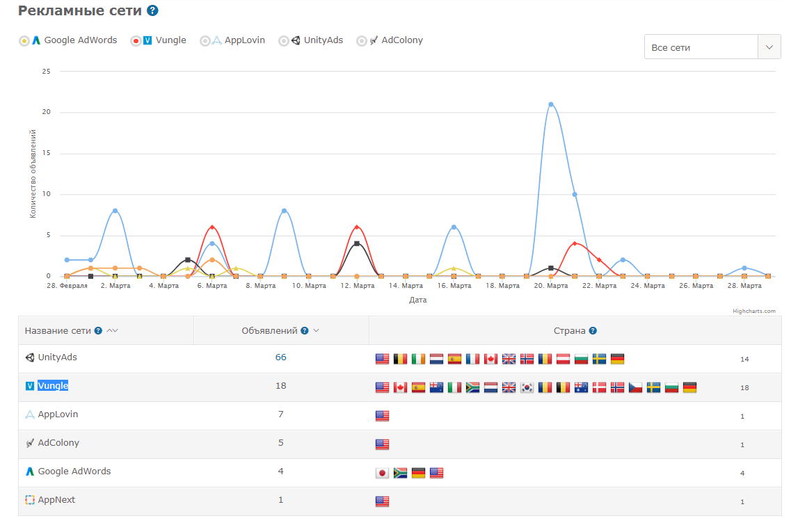Click the UnityAds logo icon in table
The height and width of the screenshot is (532, 798).
(30, 357)
